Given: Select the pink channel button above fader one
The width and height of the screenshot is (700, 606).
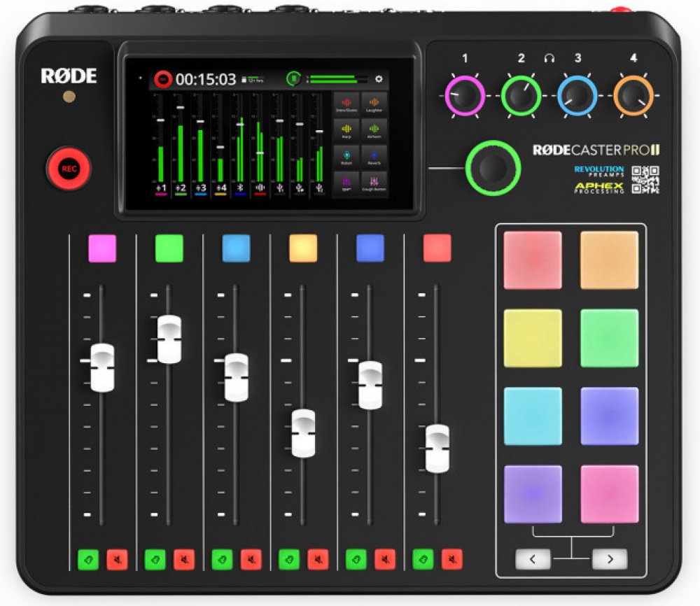Looking at the screenshot, I should [x=102, y=248].
